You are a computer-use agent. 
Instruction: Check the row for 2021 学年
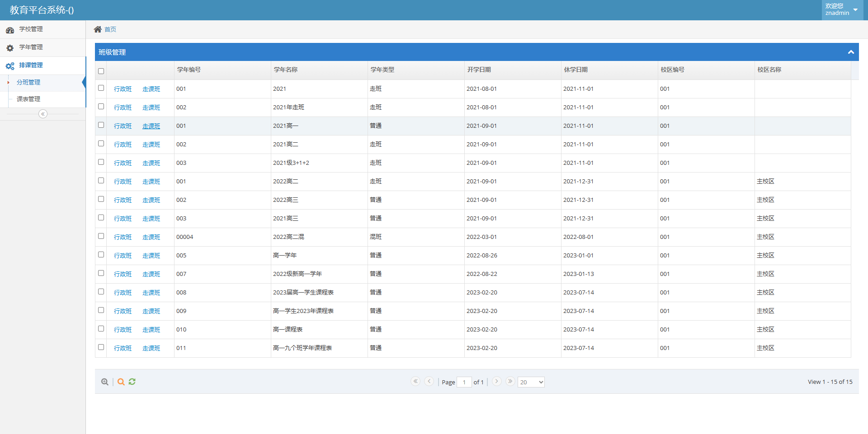pyautogui.click(x=101, y=88)
